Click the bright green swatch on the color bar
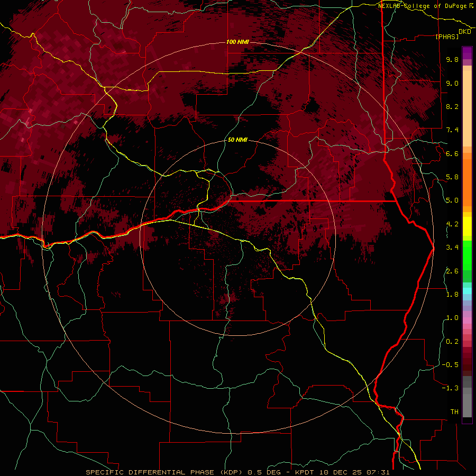476x476 pixels. 467,255
